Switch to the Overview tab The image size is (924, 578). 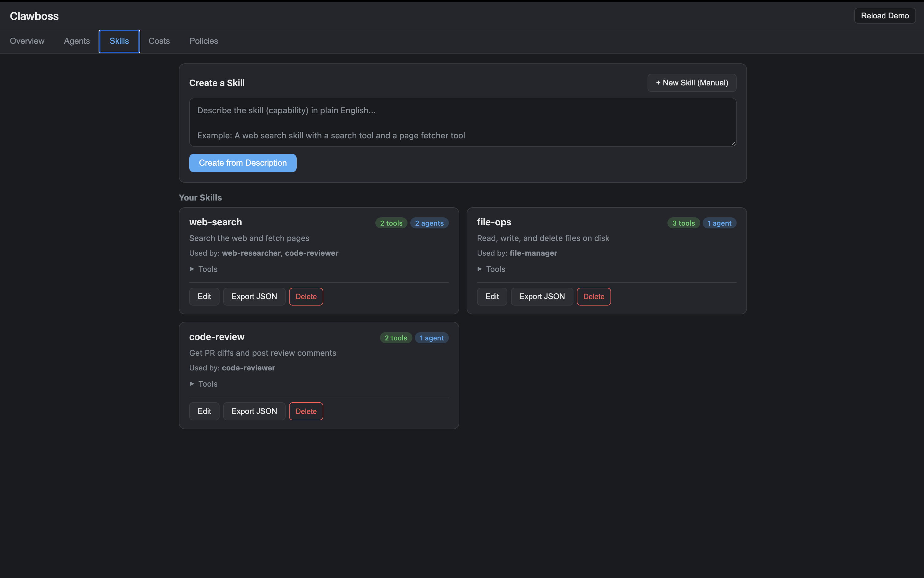(x=27, y=41)
